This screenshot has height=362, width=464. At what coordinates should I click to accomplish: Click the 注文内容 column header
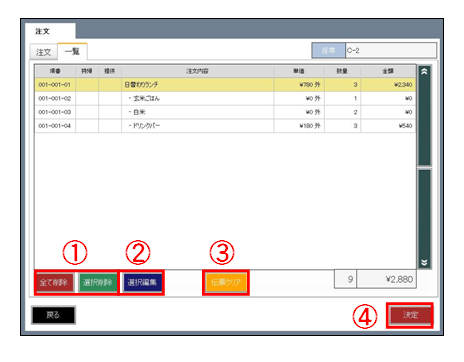(x=198, y=71)
